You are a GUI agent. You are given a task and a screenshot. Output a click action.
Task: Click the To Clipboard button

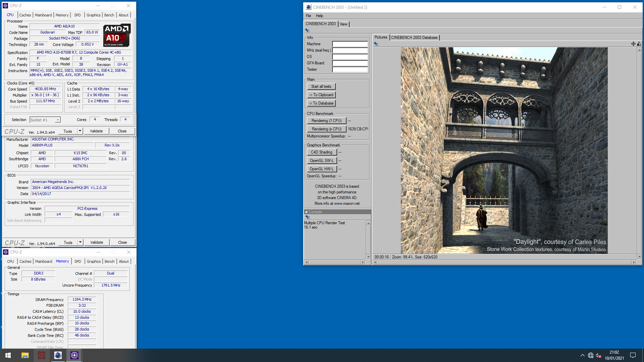pos(321,95)
